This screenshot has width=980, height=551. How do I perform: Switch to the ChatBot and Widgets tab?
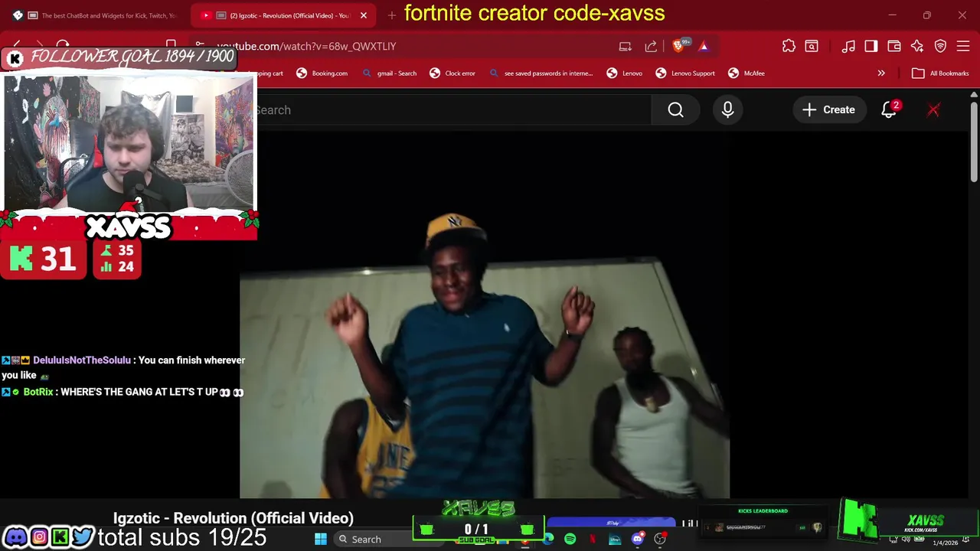(96, 15)
